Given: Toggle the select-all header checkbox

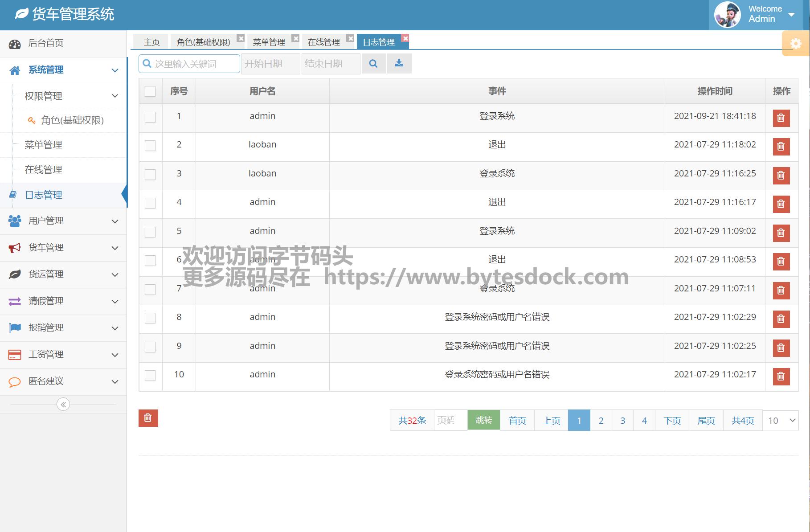Looking at the screenshot, I should tap(150, 91).
